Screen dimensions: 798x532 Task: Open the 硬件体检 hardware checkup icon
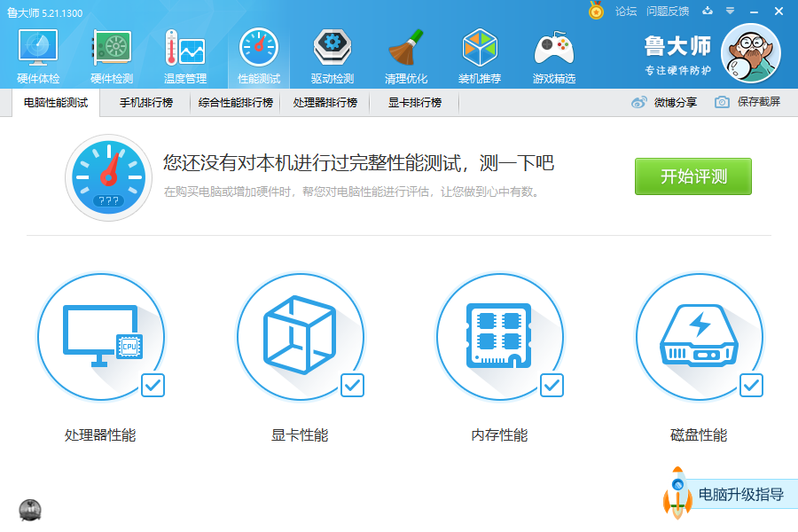(x=38, y=55)
